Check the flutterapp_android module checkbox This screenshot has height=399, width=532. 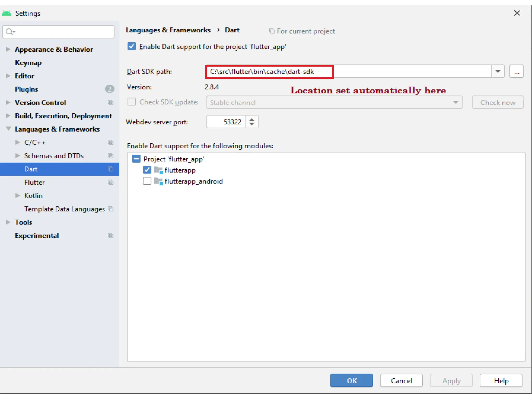147,181
